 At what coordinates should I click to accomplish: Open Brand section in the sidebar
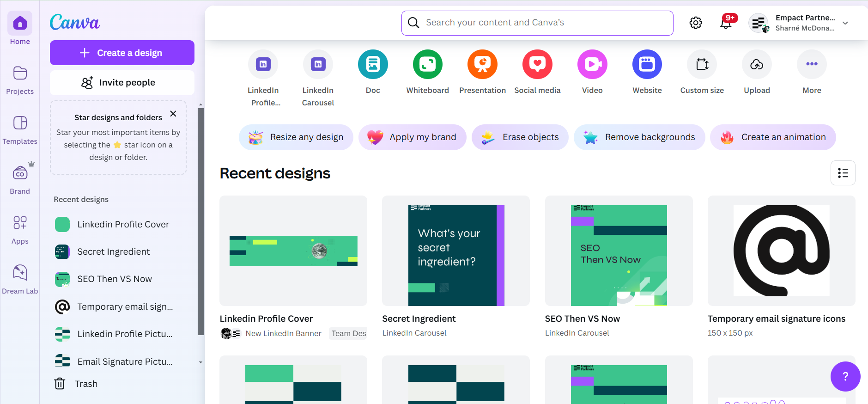coord(20,179)
